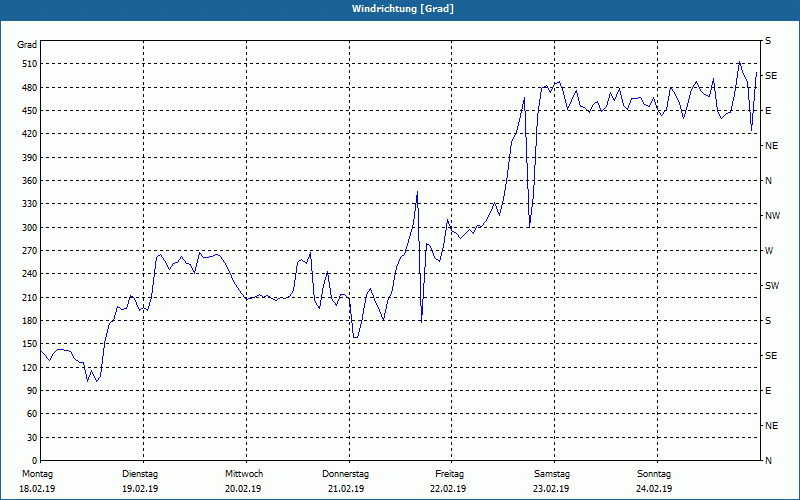
Task: Click the '60' y-axis value
Action: click(32, 414)
